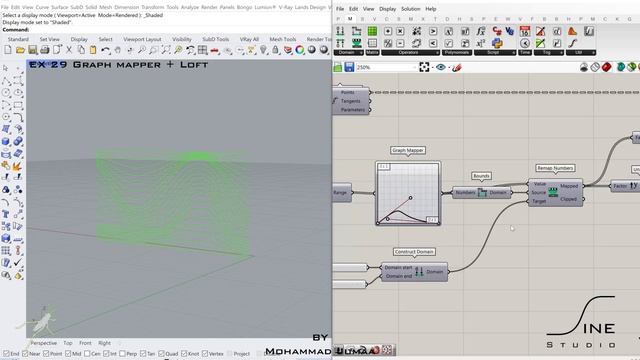The height and width of the screenshot is (360, 640).
Task: Click the four-viewport layout icon
Action: click(202, 50)
